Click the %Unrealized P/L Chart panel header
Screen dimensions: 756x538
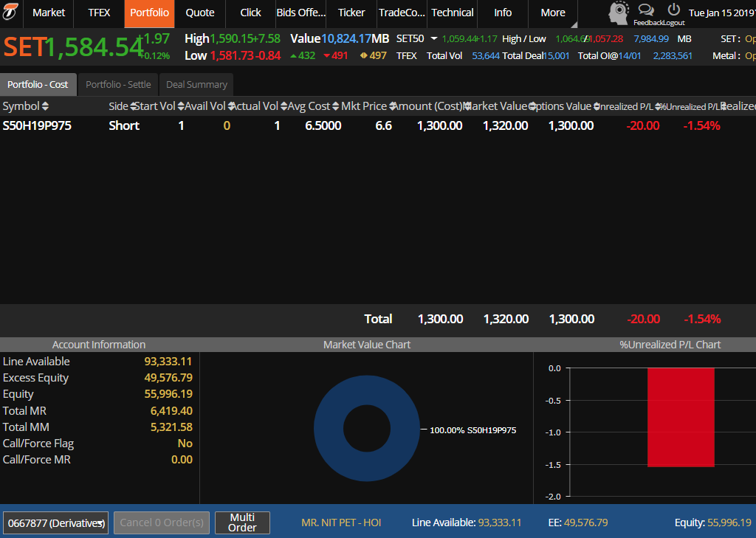[x=670, y=345]
